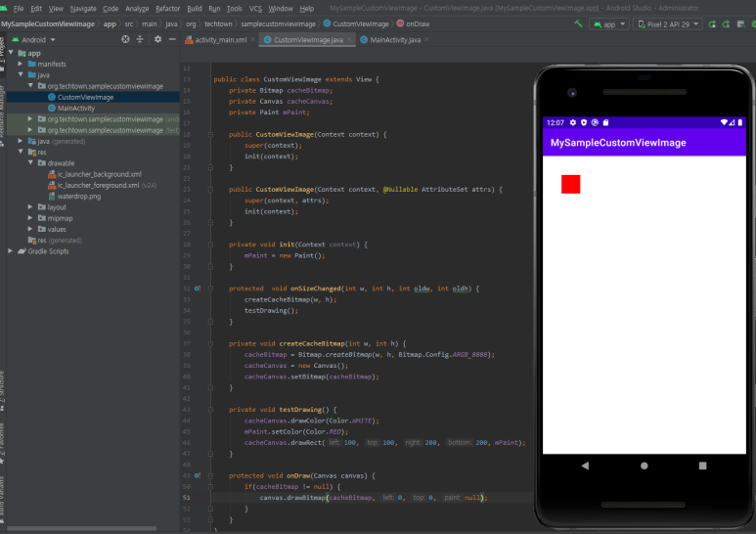Click breadcrumb onDraw
This screenshot has width=756, height=534.
pos(413,24)
